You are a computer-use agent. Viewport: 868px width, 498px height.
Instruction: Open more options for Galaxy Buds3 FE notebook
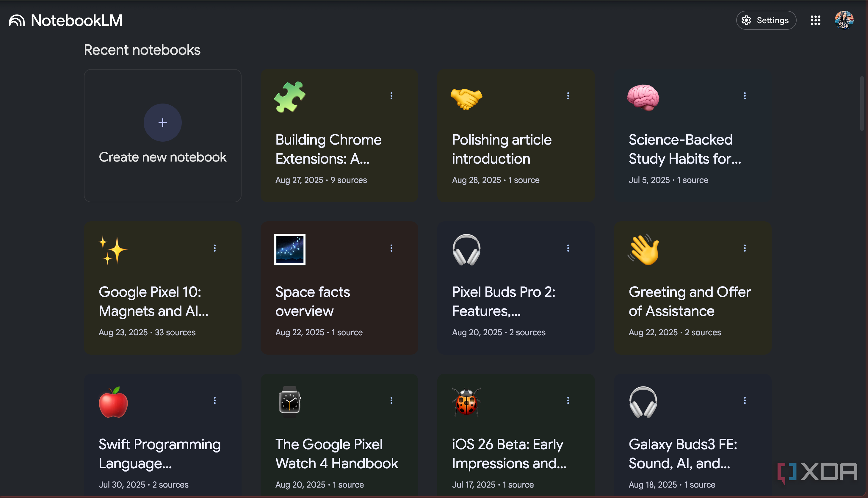tap(745, 400)
